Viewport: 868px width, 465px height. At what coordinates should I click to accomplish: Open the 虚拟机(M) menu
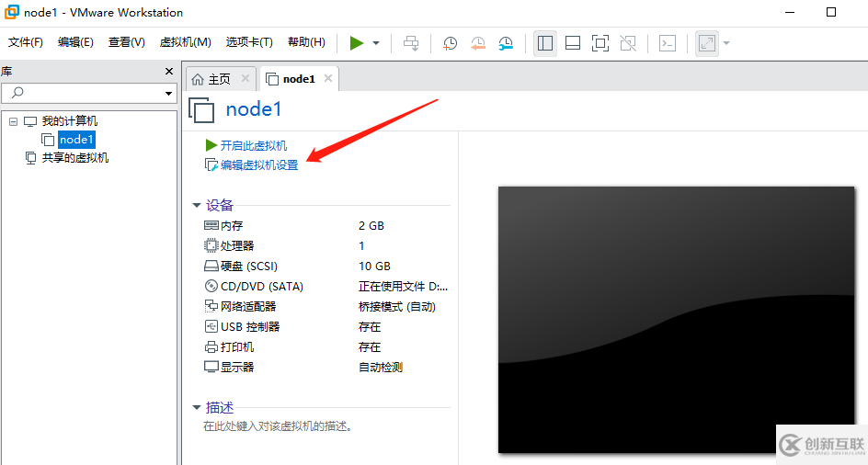(185, 42)
